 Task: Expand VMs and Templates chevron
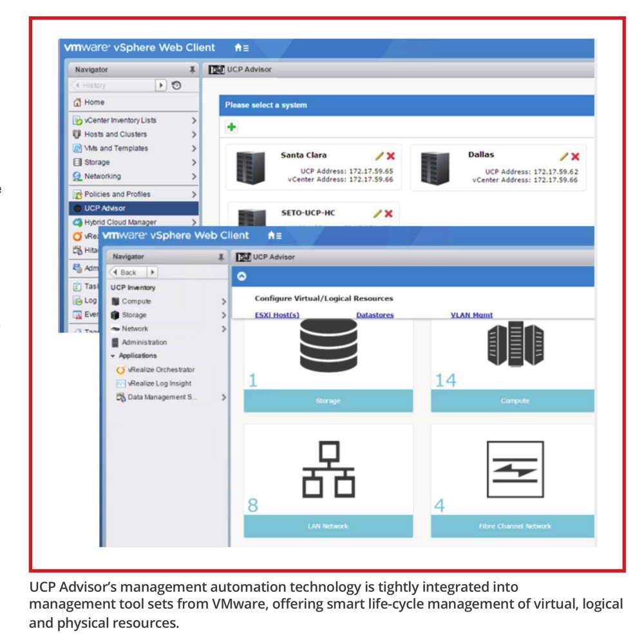tap(194, 148)
